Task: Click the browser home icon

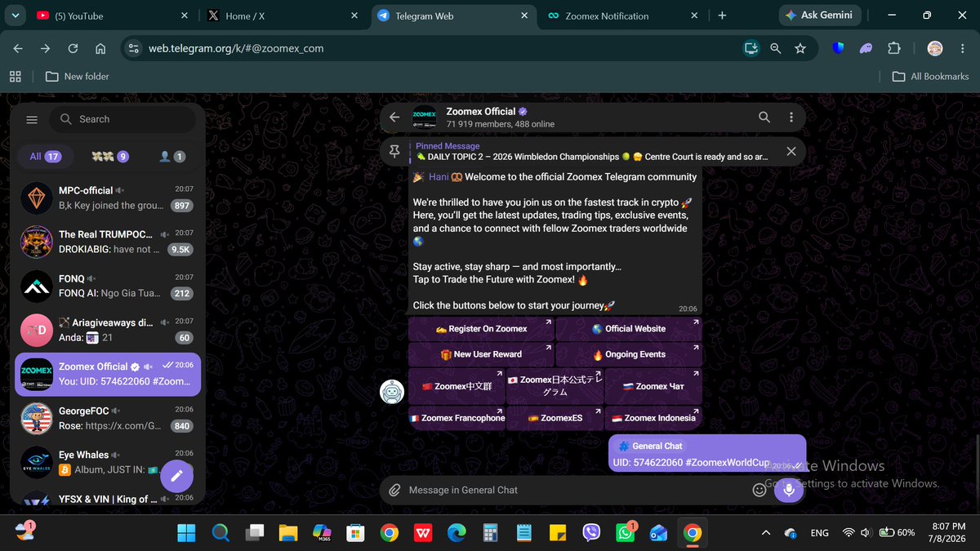Action: coord(100,48)
